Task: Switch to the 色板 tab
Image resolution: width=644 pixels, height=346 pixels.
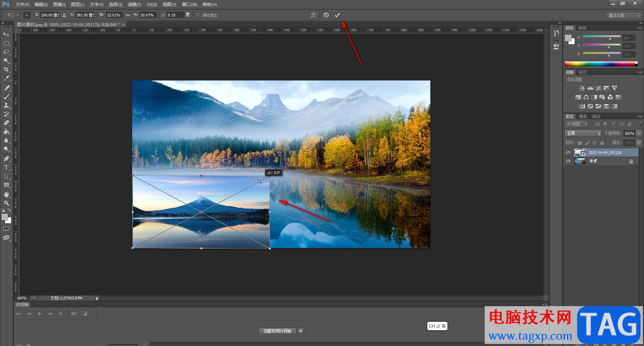Action: pos(583,28)
